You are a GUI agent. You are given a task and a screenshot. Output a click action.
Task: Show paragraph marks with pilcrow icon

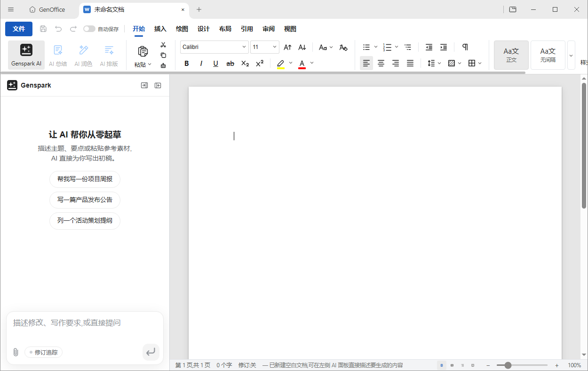465,47
